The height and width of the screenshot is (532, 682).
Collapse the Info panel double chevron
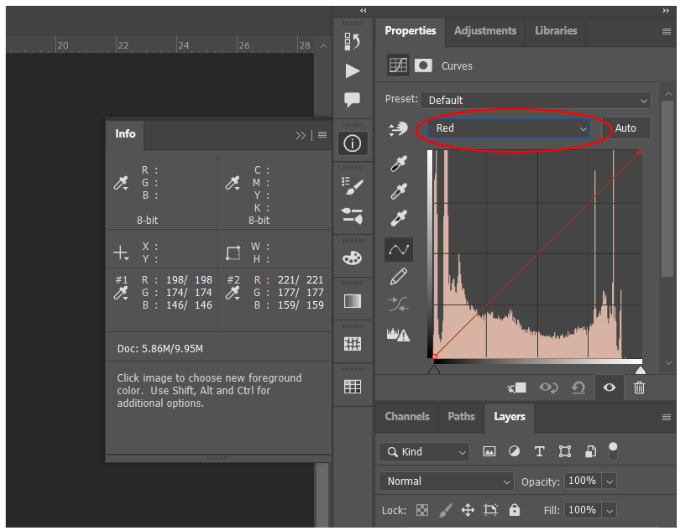point(300,135)
